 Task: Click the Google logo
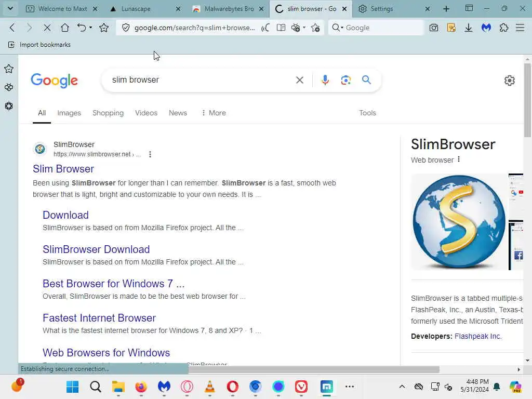54,81
